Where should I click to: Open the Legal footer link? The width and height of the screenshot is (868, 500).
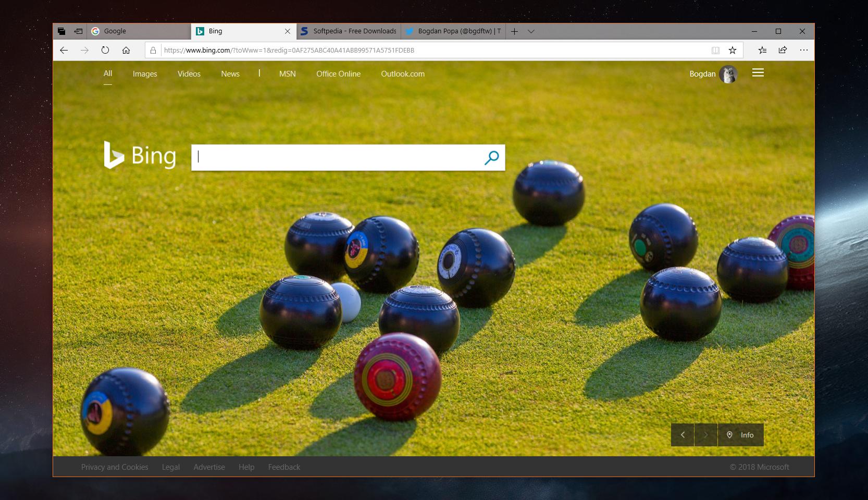coord(171,467)
